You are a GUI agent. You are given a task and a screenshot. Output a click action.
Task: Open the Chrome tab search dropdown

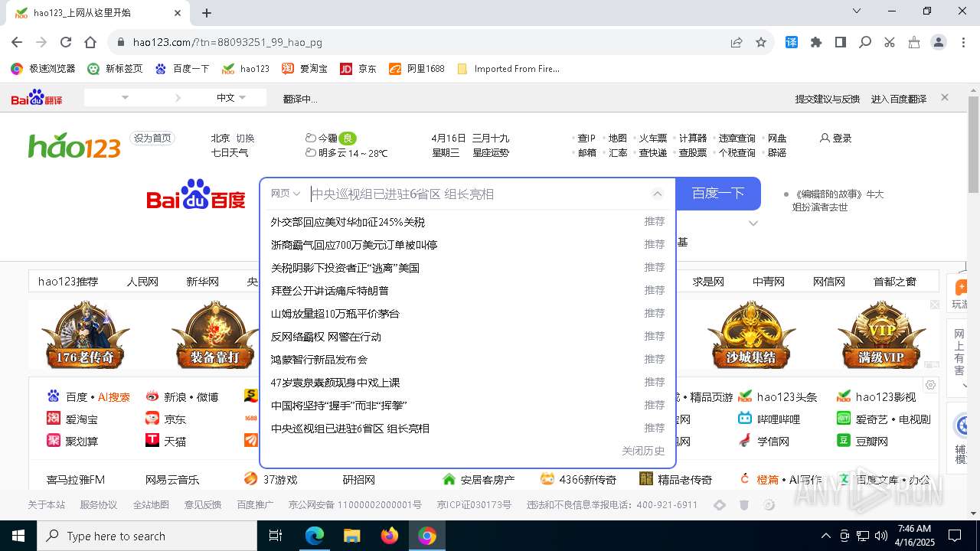[857, 11]
